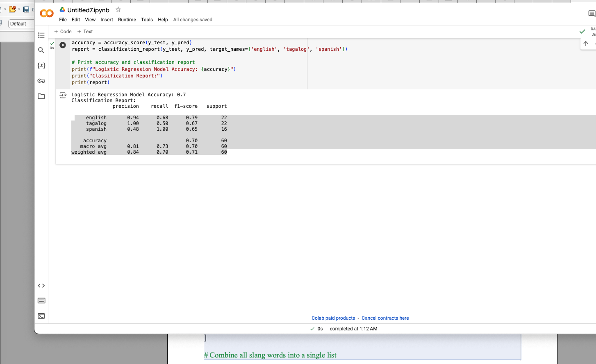
Task: Open the notebook search panel
Action: coord(41,50)
